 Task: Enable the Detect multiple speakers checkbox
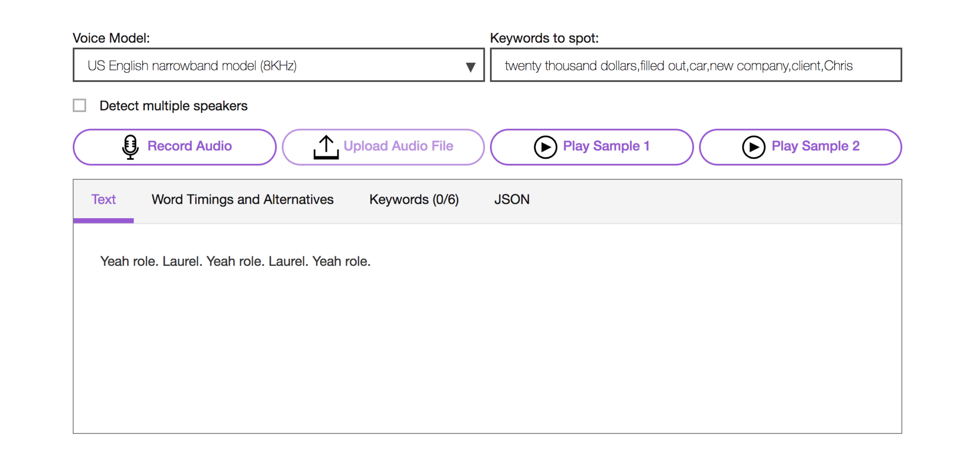tap(79, 106)
